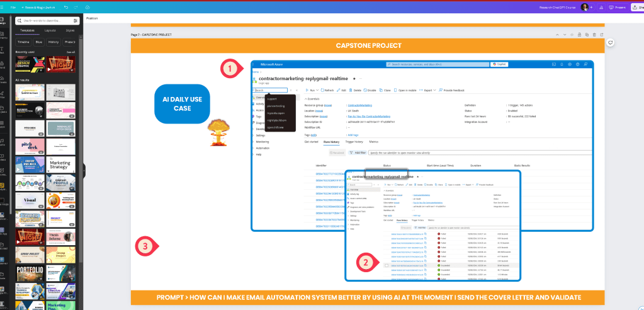This screenshot has width=644, height=310.
Task: Select the Marketing Strategy template
Action: coord(61,164)
